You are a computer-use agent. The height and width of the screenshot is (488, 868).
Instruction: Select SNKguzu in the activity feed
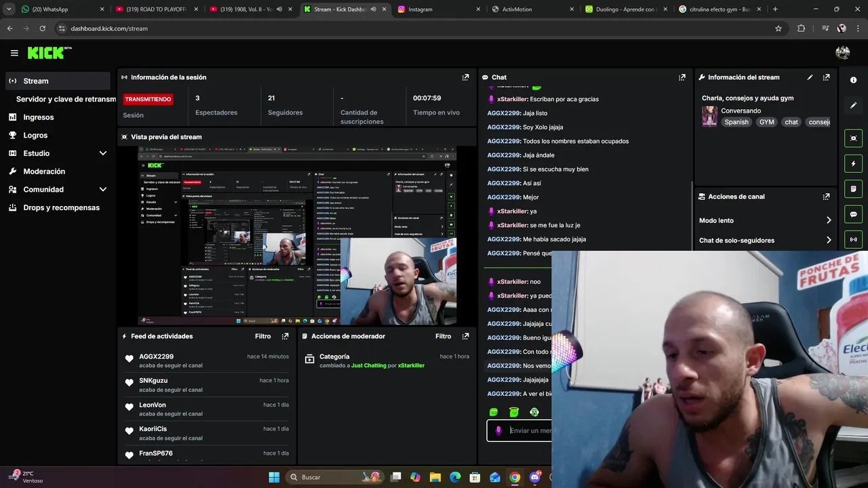(x=153, y=380)
